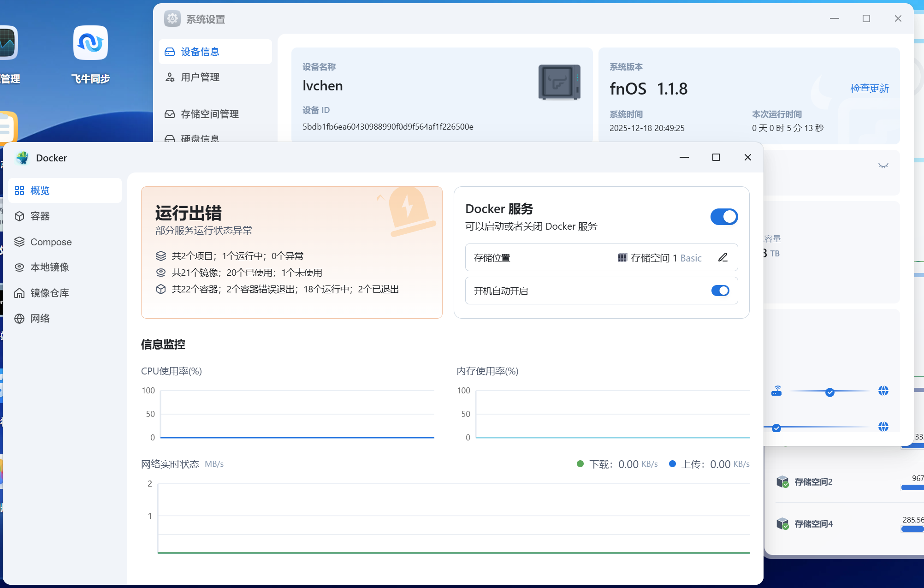The width and height of the screenshot is (924, 588).
Task: Click the 存储空间4 volume icon
Action: point(782,524)
